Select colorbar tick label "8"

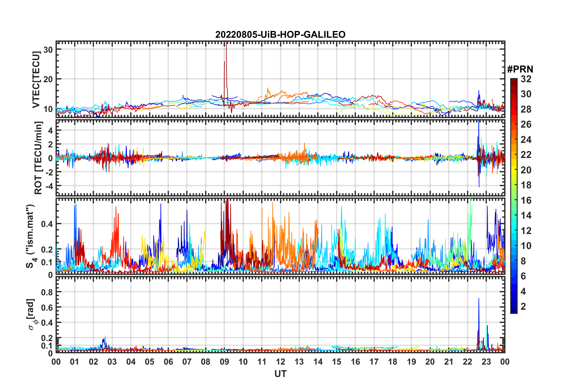tap(523, 261)
